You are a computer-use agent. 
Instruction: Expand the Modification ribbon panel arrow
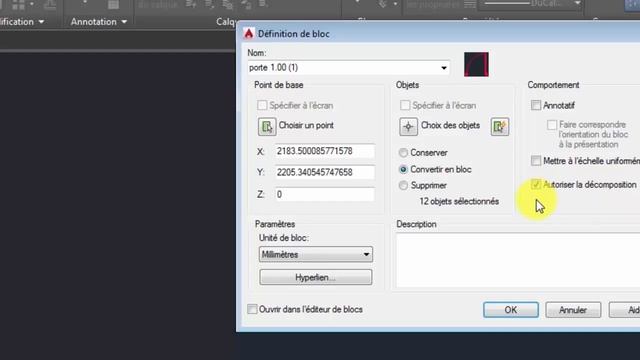coord(41,22)
